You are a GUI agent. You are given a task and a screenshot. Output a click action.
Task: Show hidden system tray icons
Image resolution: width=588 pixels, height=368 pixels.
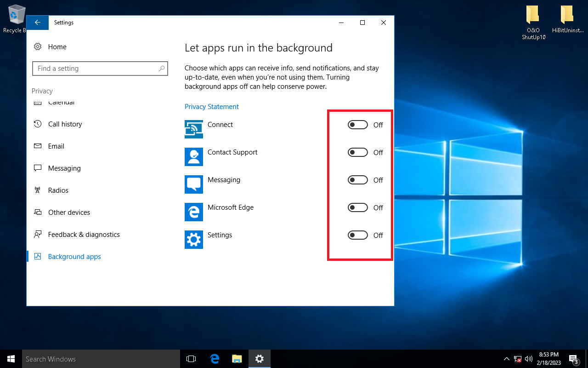[x=507, y=359]
